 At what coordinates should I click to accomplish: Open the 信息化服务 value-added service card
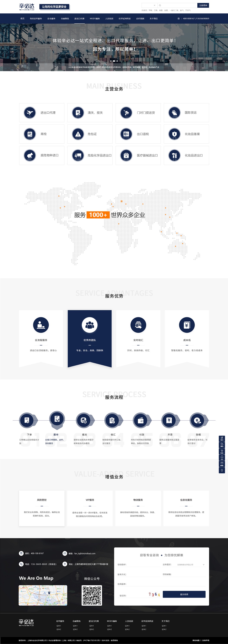186,508
